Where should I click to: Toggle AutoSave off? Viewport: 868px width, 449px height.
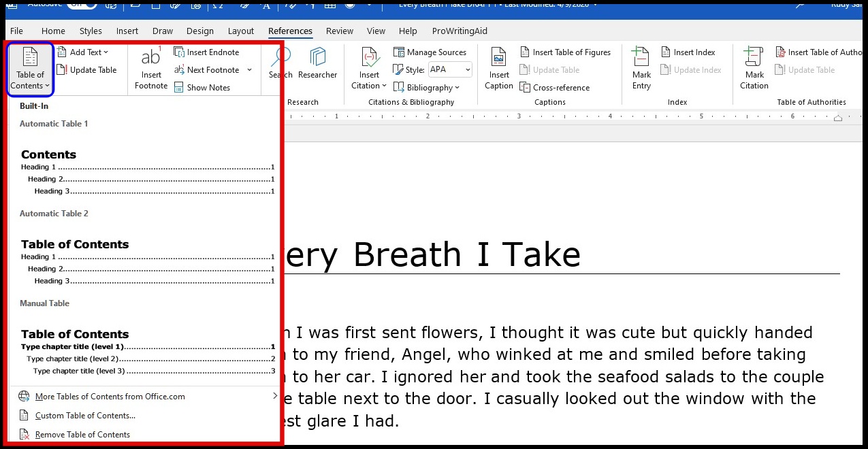pos(82,5)
